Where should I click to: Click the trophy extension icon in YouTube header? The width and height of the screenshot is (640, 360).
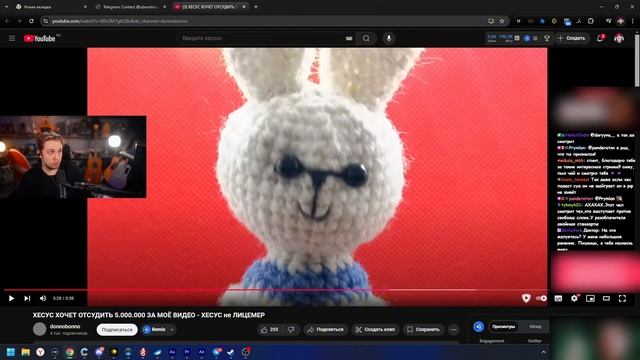pyautogui.click(x=547, y=38)
